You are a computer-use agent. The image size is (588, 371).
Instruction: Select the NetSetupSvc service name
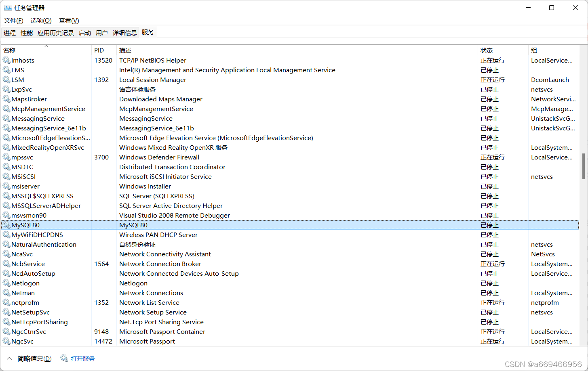31,312
